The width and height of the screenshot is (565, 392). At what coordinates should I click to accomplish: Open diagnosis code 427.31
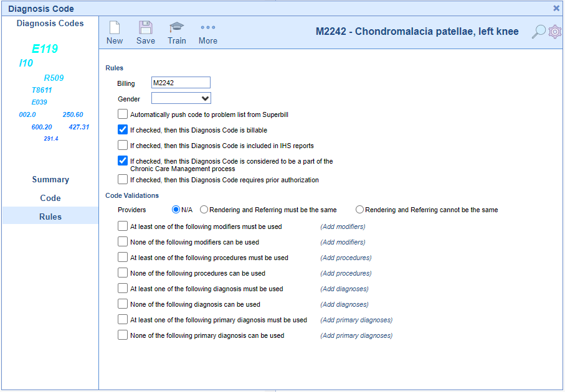coord(79,127)
